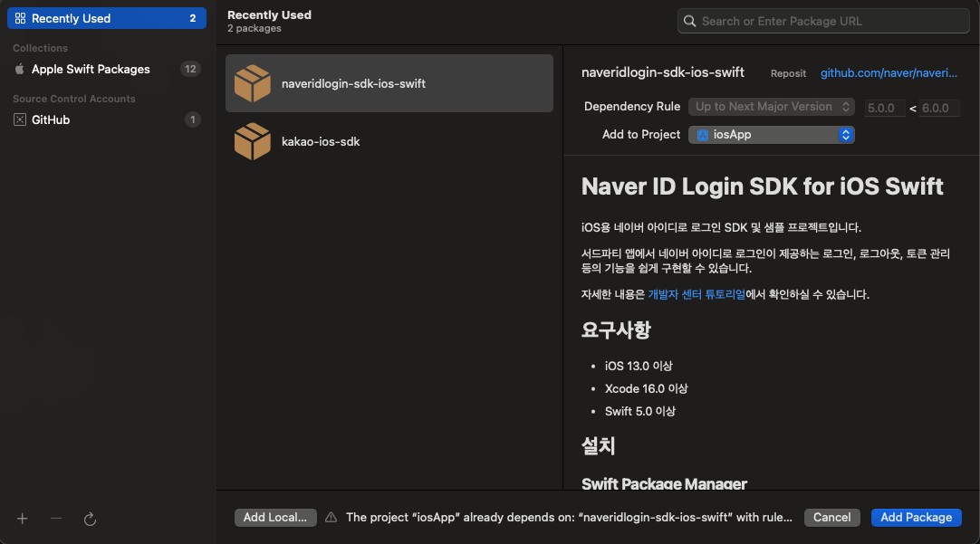Click the kakao-ios-sdk package box icon
This screenshot has width=980, height=544.
pos(253,142)
